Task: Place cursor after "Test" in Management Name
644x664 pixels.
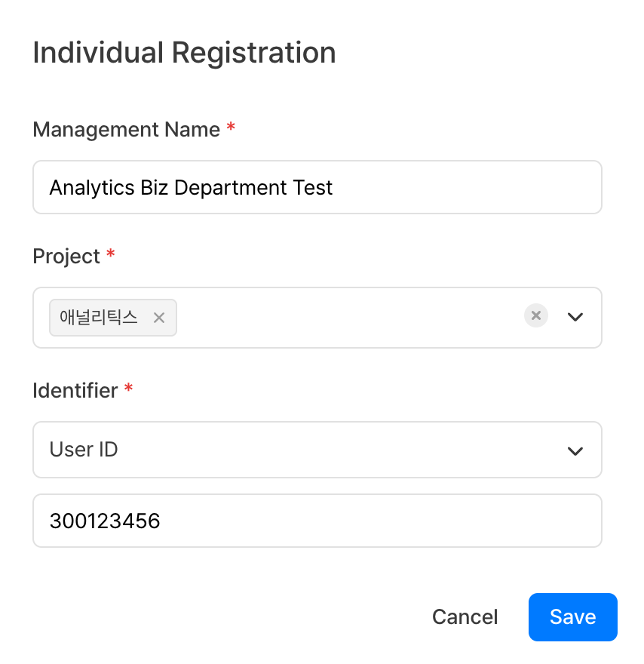Action: [334, 187]
